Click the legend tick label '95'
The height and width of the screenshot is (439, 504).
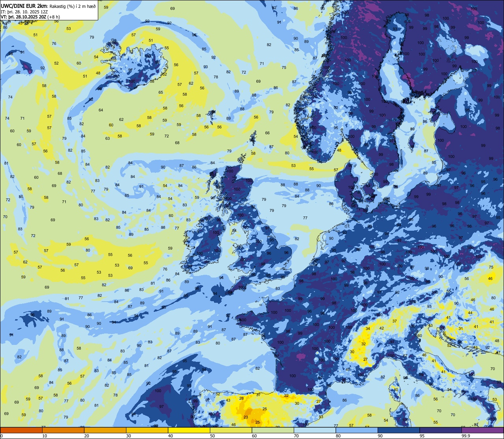click(x=422, y=436)
